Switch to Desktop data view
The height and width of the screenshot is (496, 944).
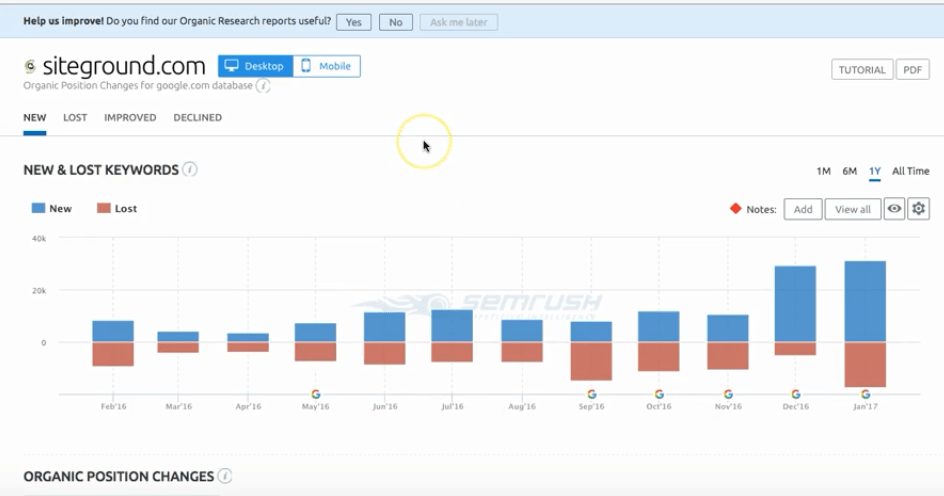point(255,66)
